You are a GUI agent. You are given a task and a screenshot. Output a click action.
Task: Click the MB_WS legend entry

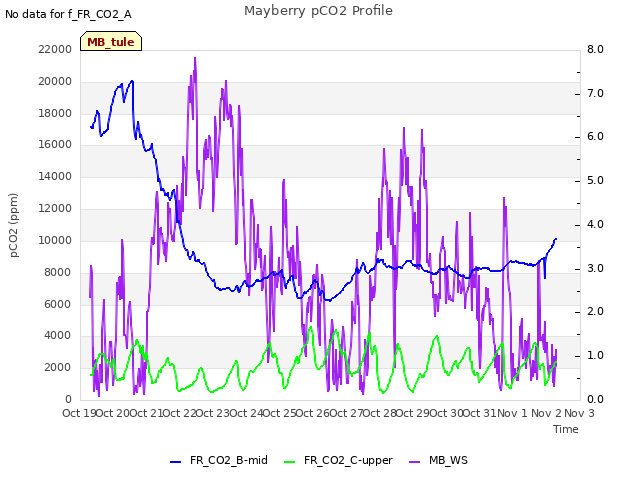(438, 461)
